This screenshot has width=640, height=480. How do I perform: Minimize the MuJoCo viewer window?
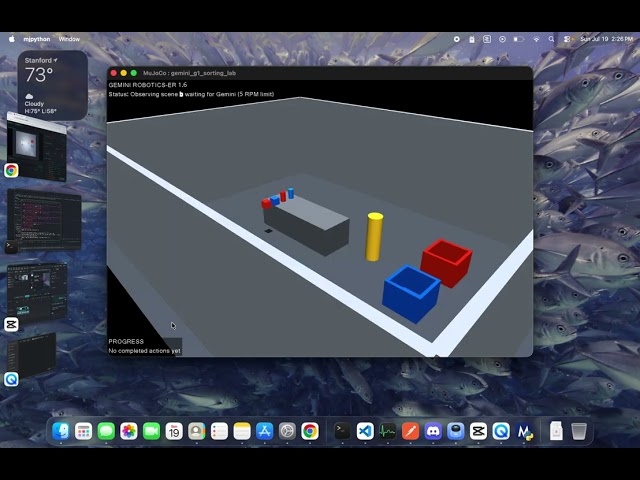click(124, 73)
